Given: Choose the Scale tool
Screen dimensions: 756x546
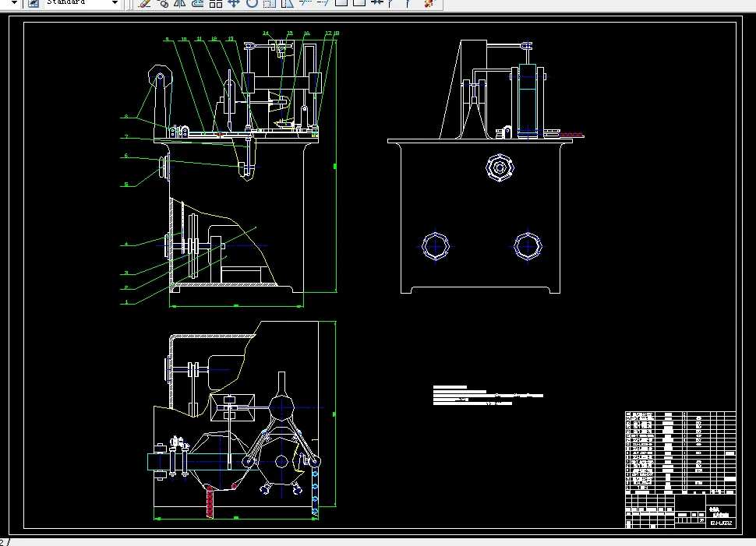Looking at the screenshot, I should [270, 3].
